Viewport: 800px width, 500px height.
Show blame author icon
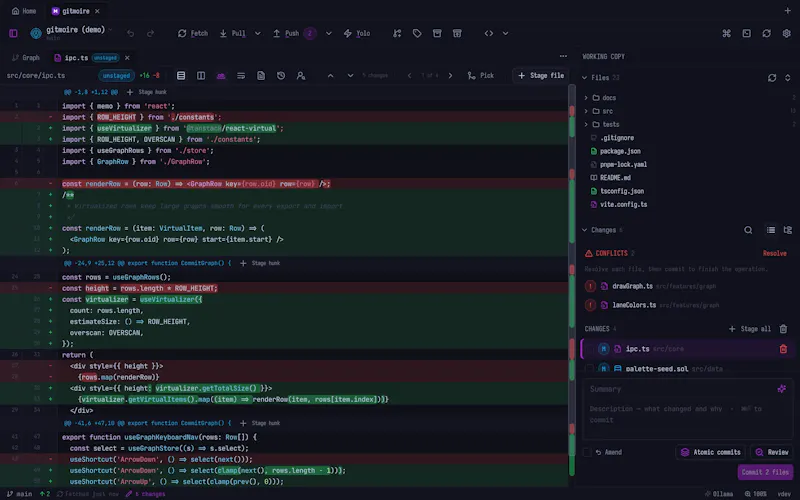(x=301, y=76)
